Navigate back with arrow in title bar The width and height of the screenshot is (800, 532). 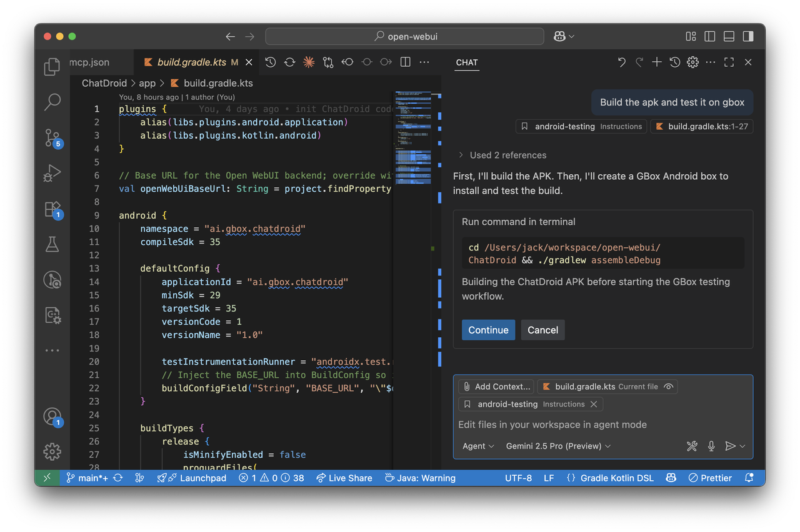[x=230, y=36]
